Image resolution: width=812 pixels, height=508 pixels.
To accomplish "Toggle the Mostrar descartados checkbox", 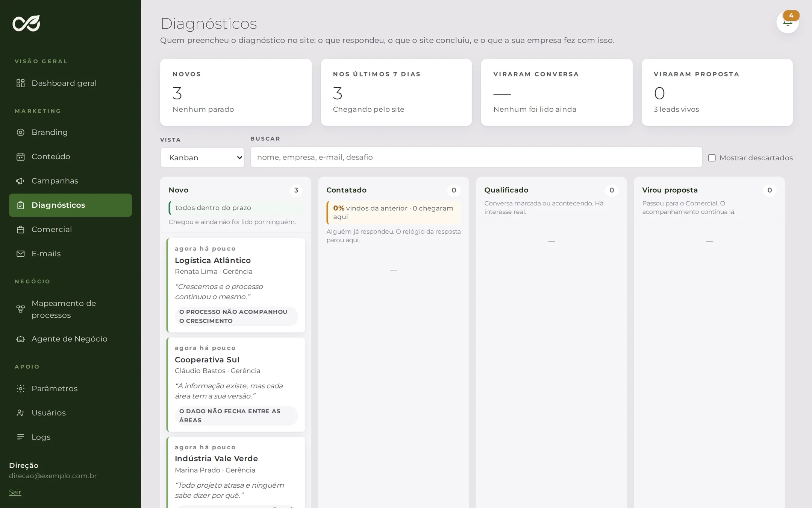I will (x=712, y=158).
